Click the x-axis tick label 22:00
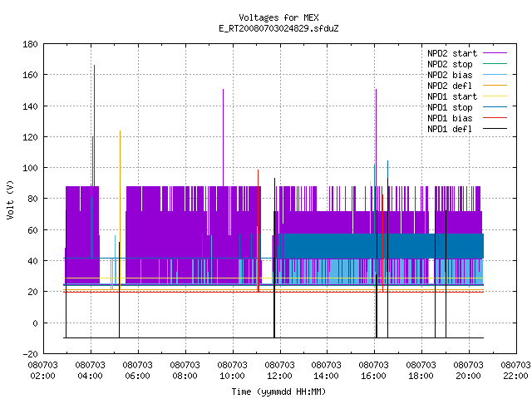The width and height of the screenshot is (532, 399). [515, 376]
